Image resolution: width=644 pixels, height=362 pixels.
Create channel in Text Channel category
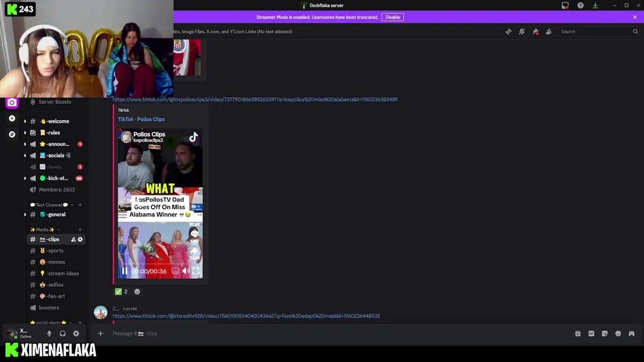click(x=80, y=205)
